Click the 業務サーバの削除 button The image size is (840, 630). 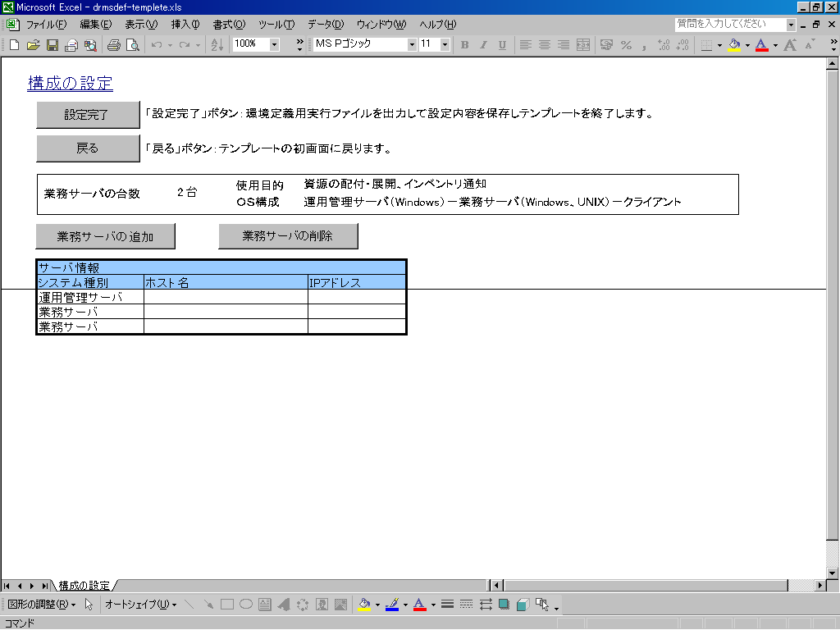(x=288, y=236)
